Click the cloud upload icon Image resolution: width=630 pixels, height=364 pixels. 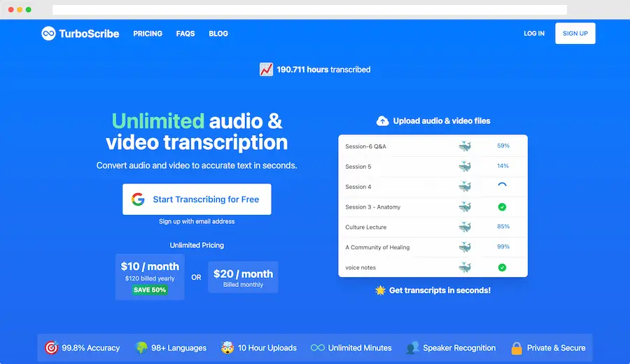(382, 120)
